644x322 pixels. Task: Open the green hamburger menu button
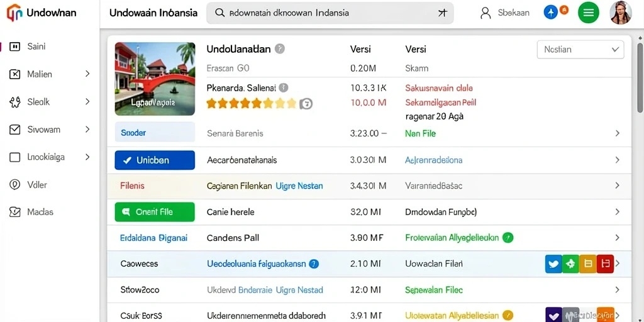pyautogui.click(x=588, y=13)
